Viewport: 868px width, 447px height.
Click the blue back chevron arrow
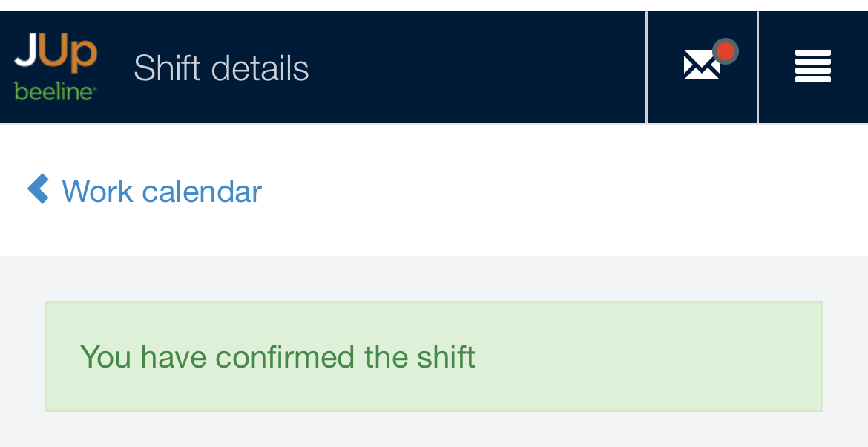point(38,189)
